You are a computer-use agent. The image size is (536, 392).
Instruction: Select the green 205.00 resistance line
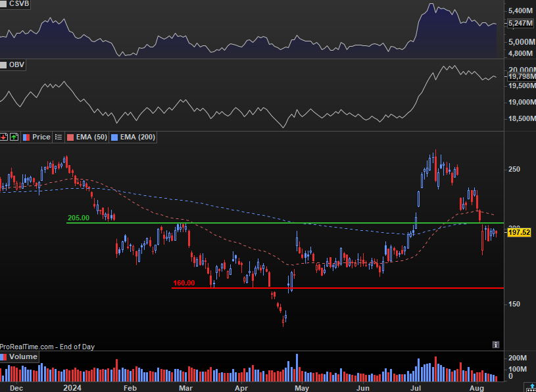(x=285, y=223)
